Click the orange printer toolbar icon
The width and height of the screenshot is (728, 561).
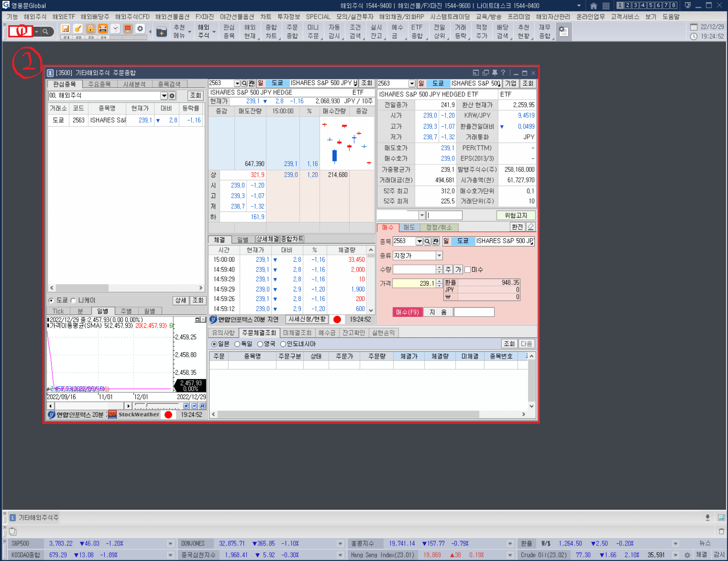click(x=103, y=29)
